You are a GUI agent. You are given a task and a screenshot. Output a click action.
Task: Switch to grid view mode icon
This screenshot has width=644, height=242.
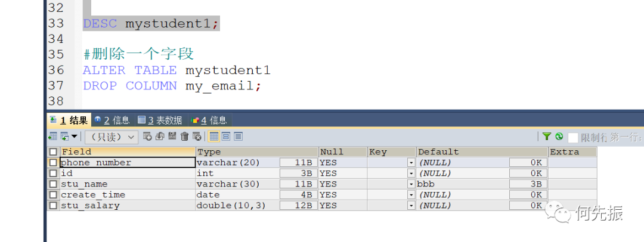(213, 136)
